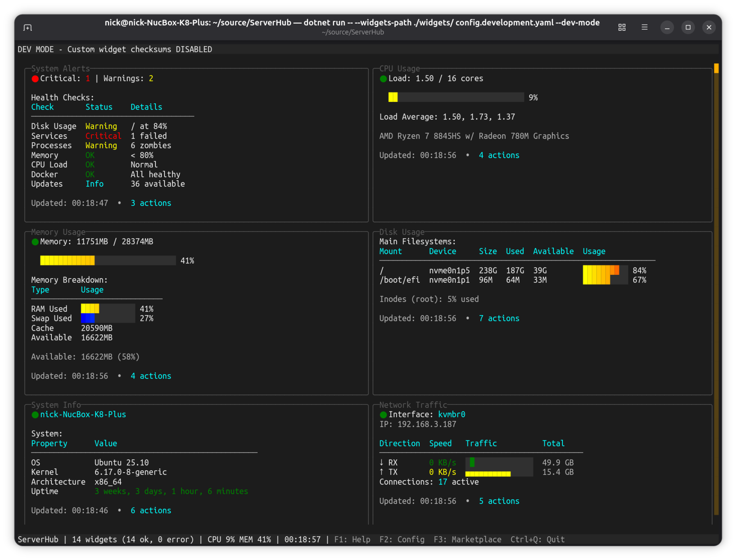Select the System Info widget title

coord(56,405)
